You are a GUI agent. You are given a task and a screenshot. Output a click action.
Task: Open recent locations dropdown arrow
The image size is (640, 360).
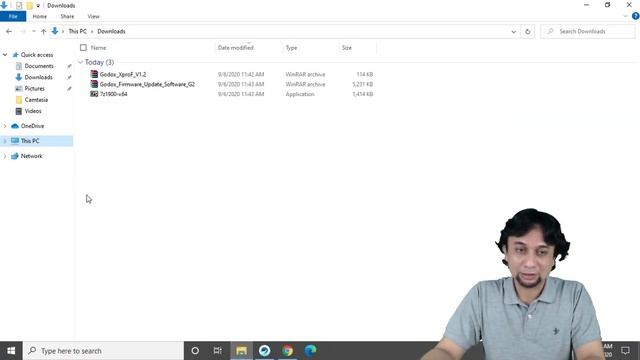[33, 31]
